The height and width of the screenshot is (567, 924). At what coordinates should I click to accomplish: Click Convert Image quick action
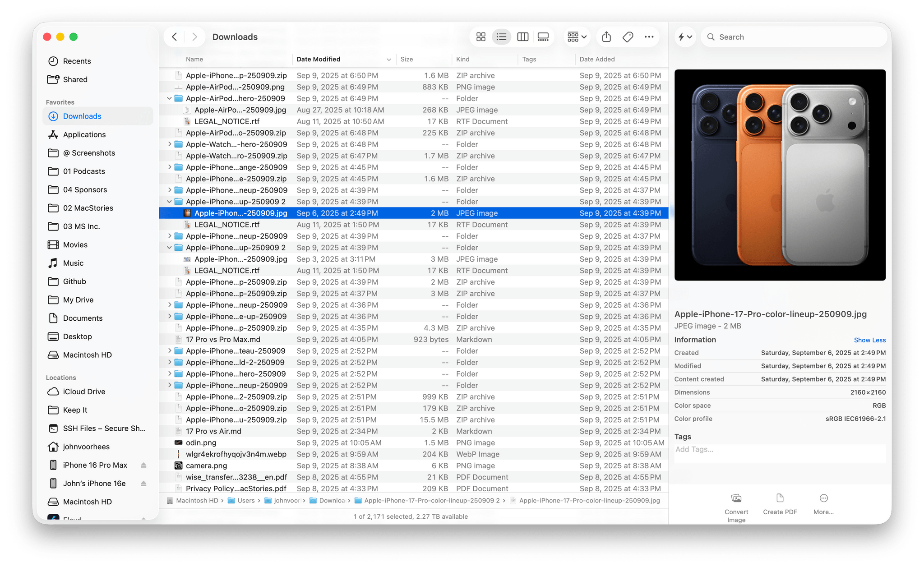(x=736, y=508)
